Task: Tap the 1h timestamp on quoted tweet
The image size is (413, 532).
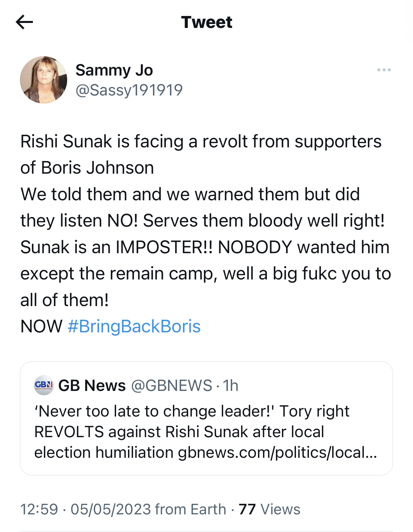Action: click(230, 386)
